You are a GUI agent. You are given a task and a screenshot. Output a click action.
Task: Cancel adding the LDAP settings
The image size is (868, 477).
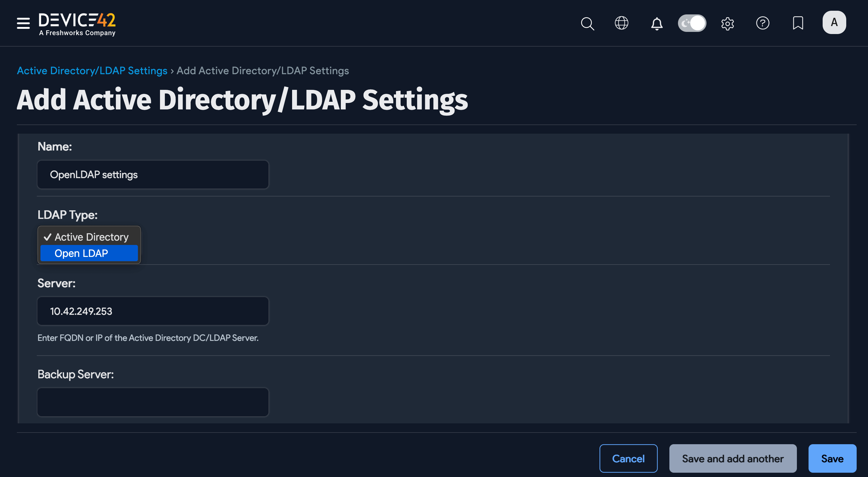pos(628,459)
